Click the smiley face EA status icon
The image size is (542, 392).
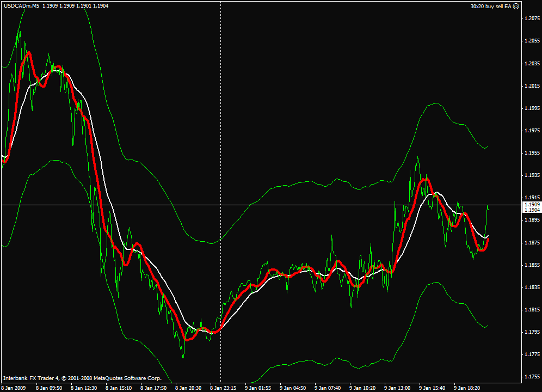tap(516, 6)
